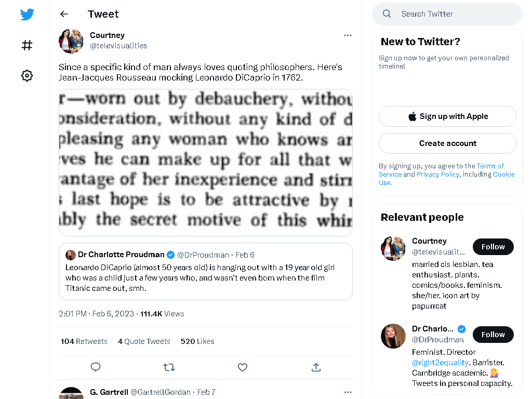
Task: Click the Search Twitter field
Action: click(x=447, y=14)
